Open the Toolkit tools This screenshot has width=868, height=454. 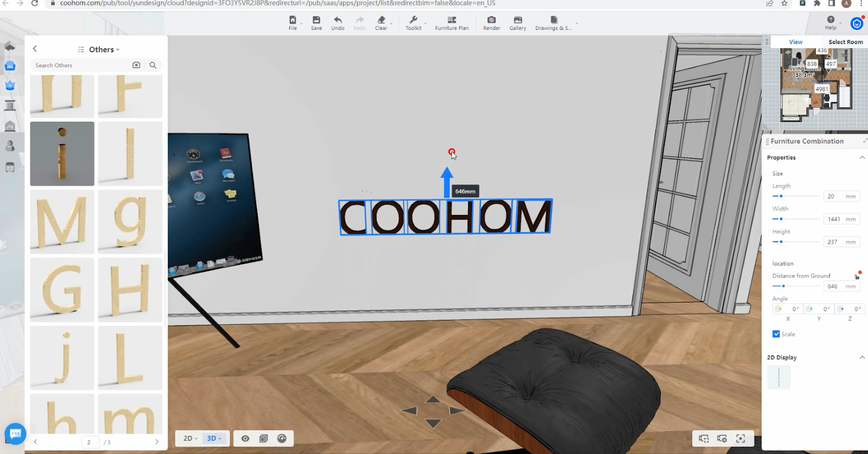point(413,23)
